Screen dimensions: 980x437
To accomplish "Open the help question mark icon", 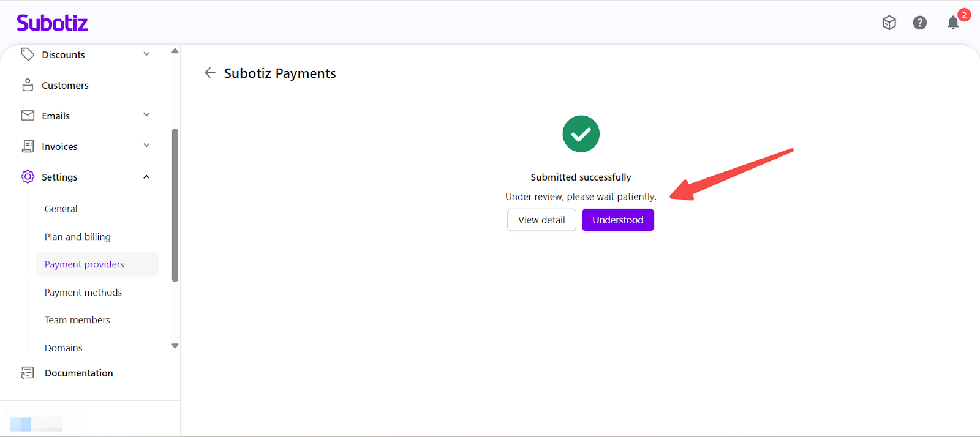I will [x=919, y=23].
